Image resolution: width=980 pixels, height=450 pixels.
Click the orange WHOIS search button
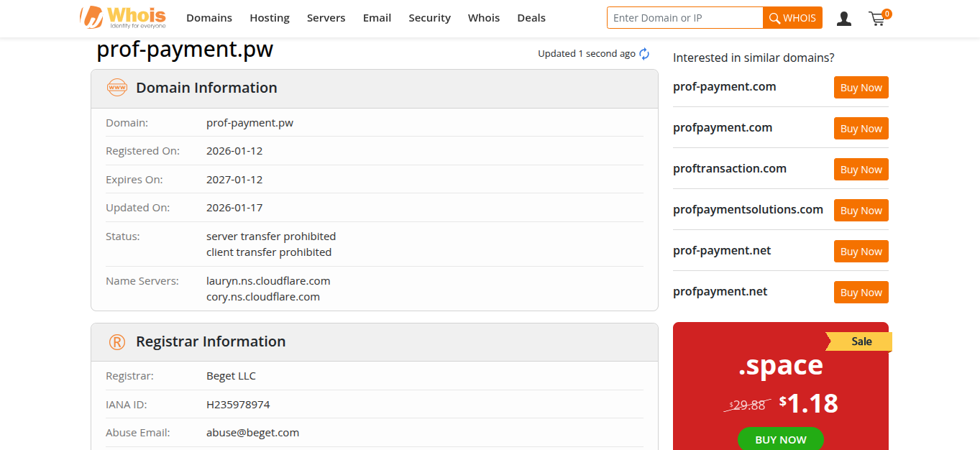click(x=792, y=18)
